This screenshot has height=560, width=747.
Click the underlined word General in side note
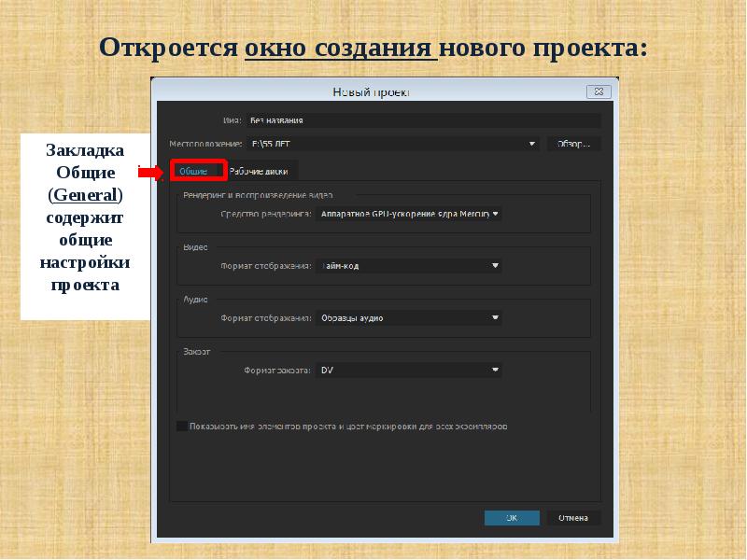pos(85,196)
